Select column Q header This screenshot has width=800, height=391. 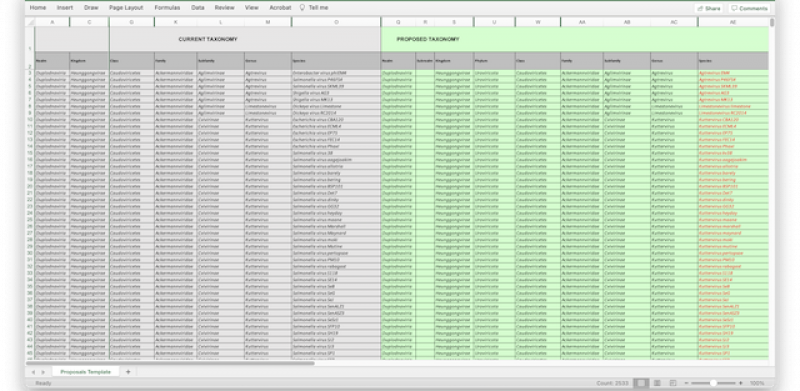(398, 22)
